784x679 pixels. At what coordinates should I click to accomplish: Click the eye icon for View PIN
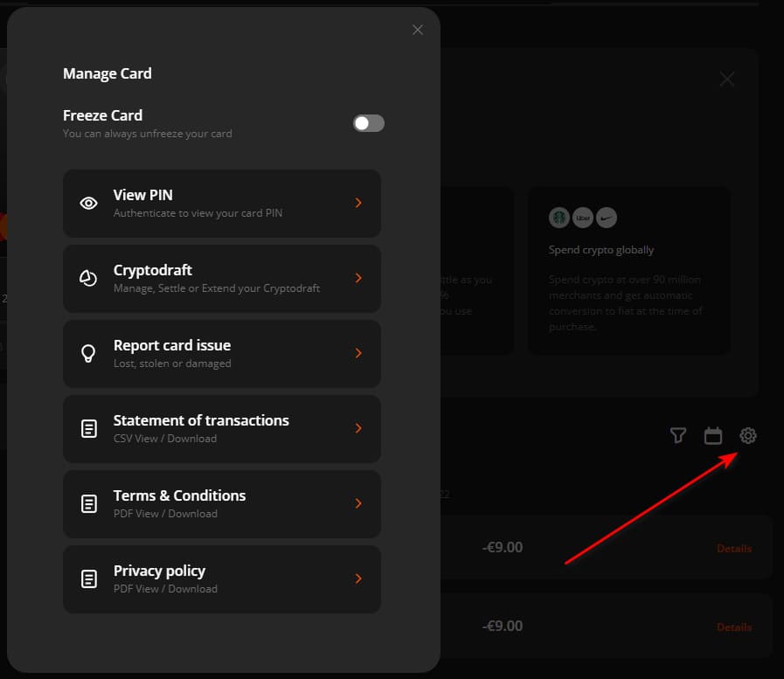pyautogui.click(x=88, y=203)
